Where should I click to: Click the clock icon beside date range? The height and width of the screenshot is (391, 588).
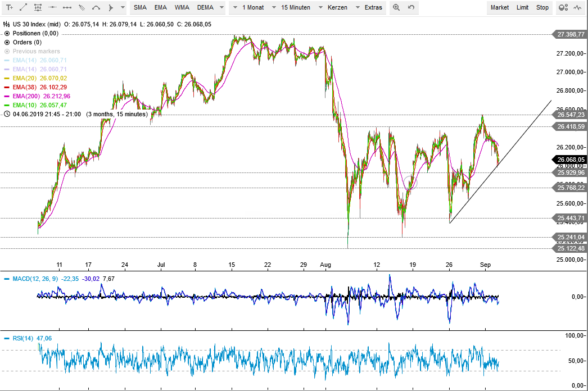tap(7, 114)
